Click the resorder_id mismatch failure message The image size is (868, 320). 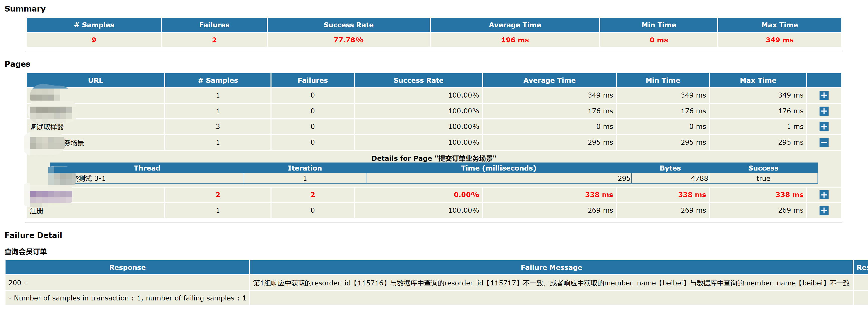tap(551, 283)
